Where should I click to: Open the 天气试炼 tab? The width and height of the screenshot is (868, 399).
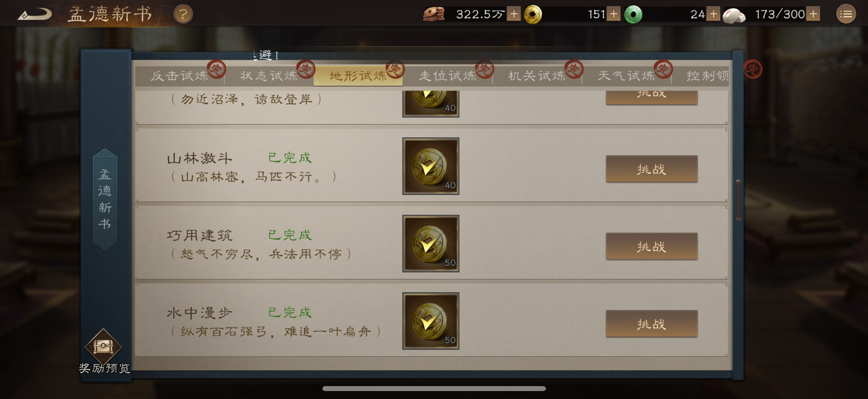click(626, 76)
